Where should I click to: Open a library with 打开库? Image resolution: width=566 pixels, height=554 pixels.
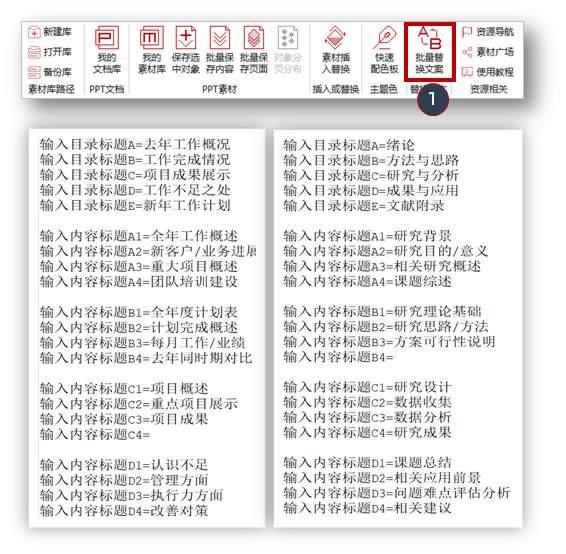click(49, 52)
